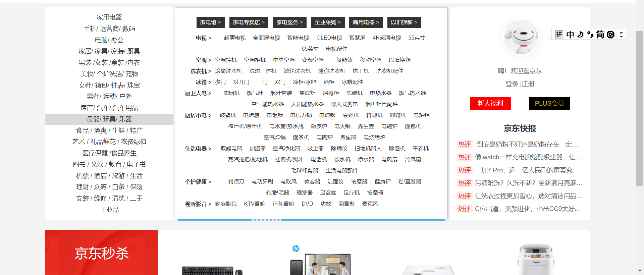Click the HP logo on the seckill product

tap(296, 248)
